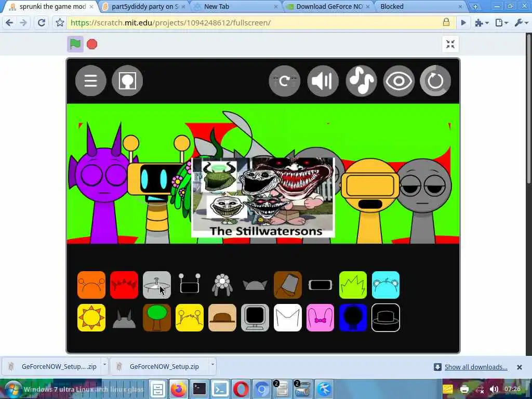Switch to the Download GeForce NOW tab
The width and height of the screenshot is (532, 399).
(x=328, y=6)
